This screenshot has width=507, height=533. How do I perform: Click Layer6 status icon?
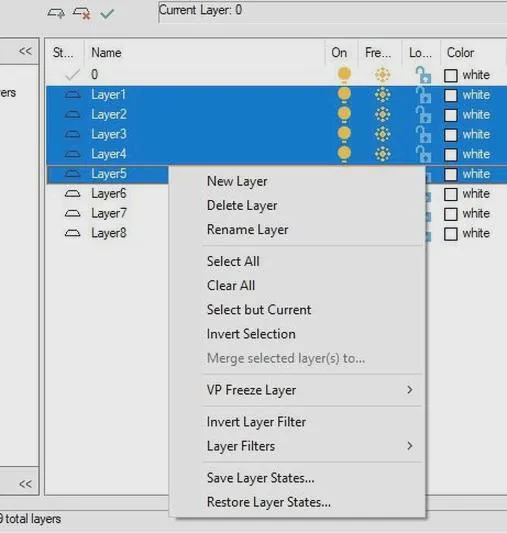pos(72,194)
